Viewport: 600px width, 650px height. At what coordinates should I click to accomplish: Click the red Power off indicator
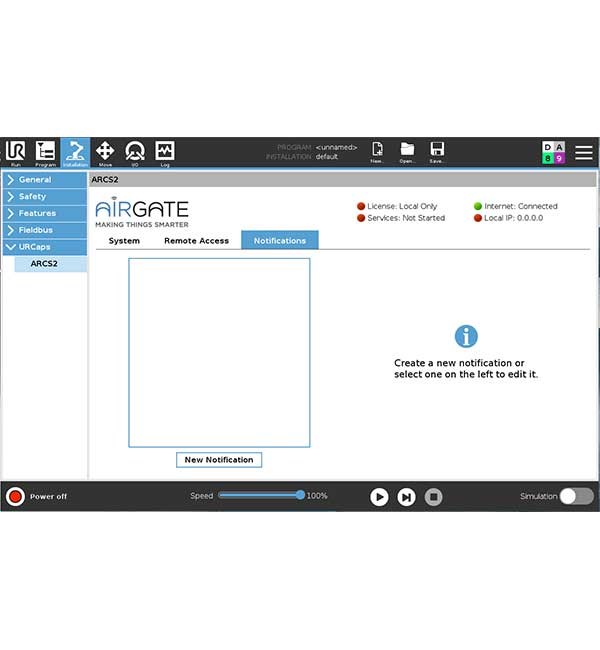point(15,496)
